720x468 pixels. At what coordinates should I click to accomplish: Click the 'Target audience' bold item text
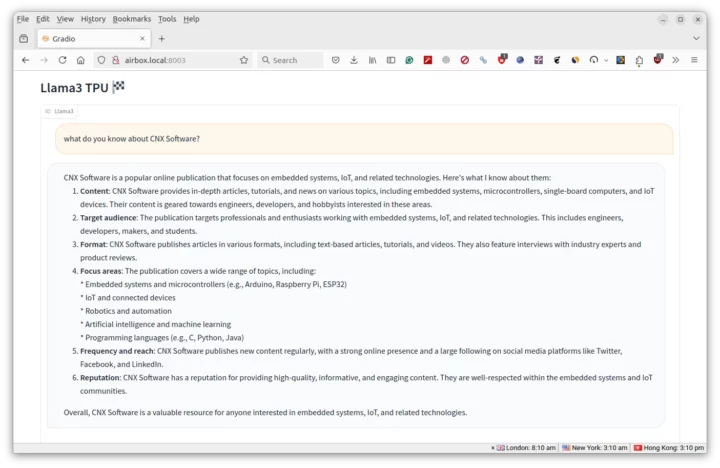(x=108, y=218)
